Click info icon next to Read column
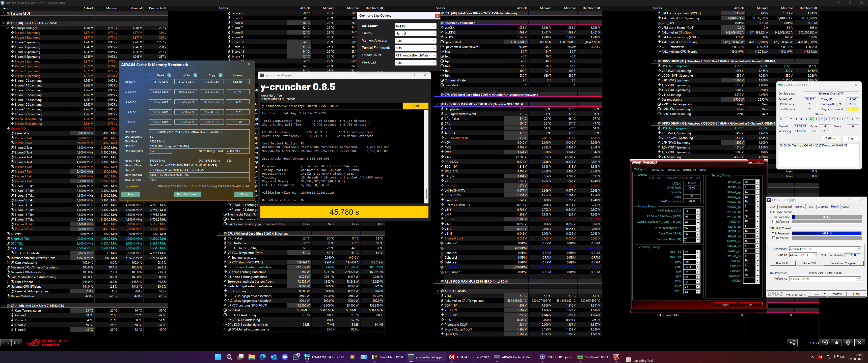Viewport: 868px width, 363px height. (169, 75)
